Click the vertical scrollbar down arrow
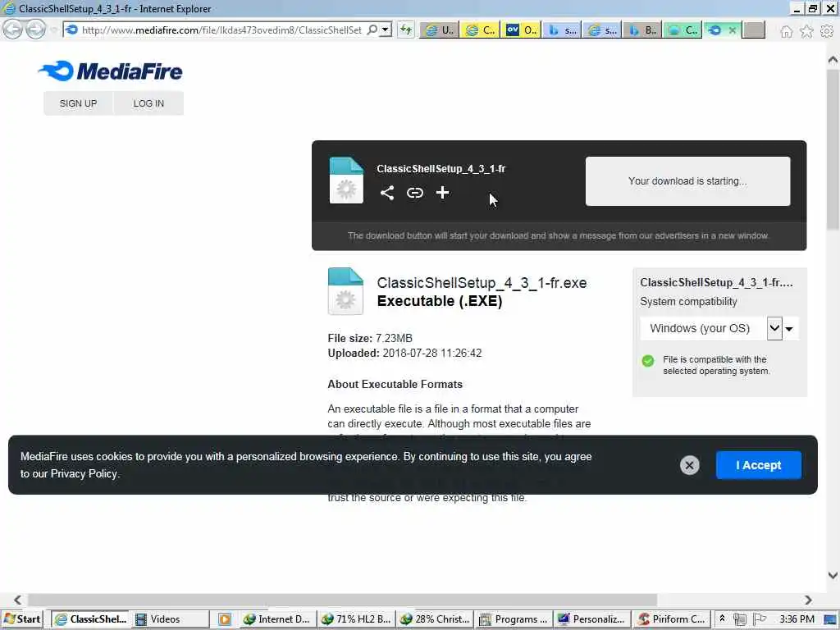The image size is (840, 630). pos(833,575)
